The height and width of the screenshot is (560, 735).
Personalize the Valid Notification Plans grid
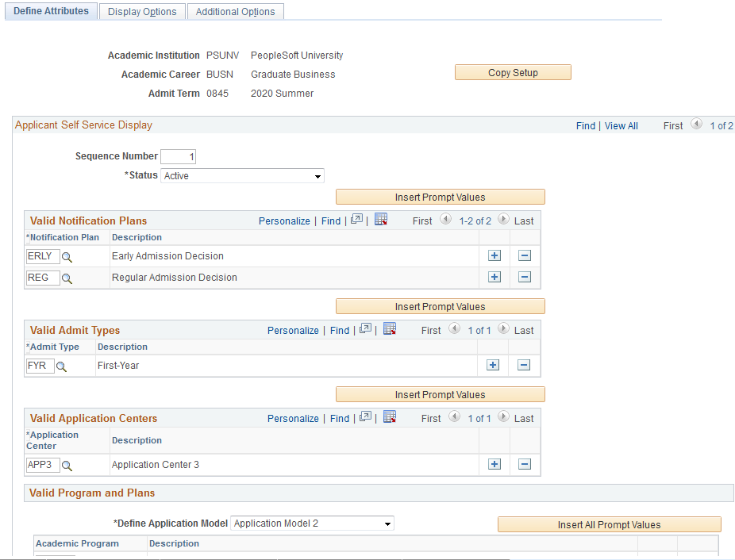point(284,221)
